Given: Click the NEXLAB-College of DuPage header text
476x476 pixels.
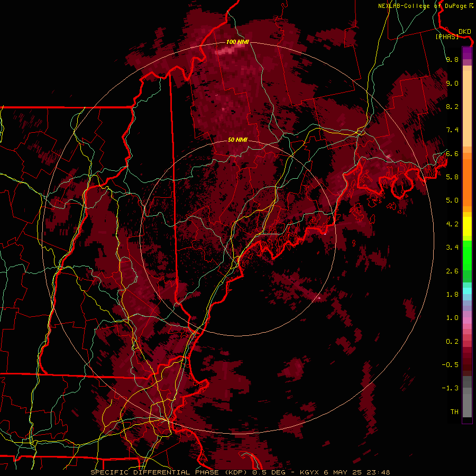Looking at the screenshot, I should click(x=422, y=6).
